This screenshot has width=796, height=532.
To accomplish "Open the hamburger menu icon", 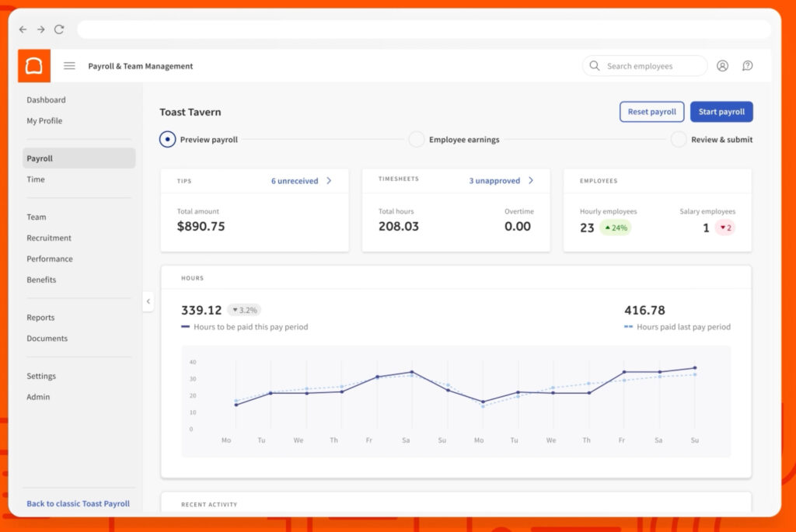I will pos(69,66).
